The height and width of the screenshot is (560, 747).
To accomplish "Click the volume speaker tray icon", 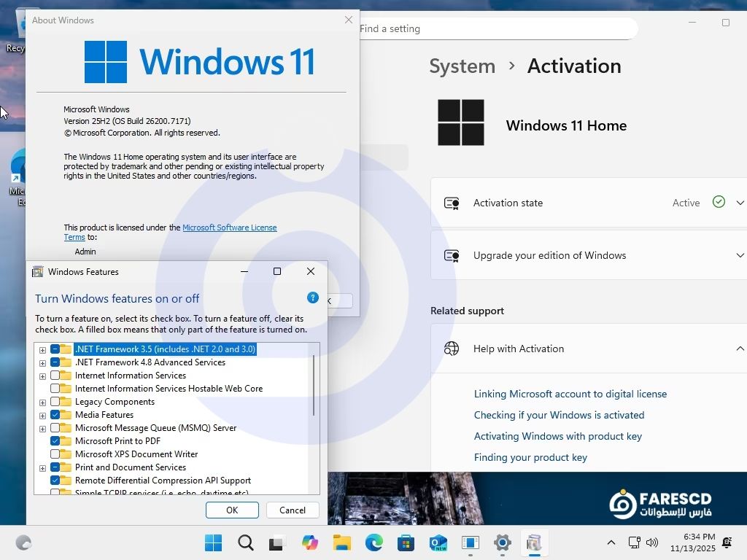I will point(652,543).
